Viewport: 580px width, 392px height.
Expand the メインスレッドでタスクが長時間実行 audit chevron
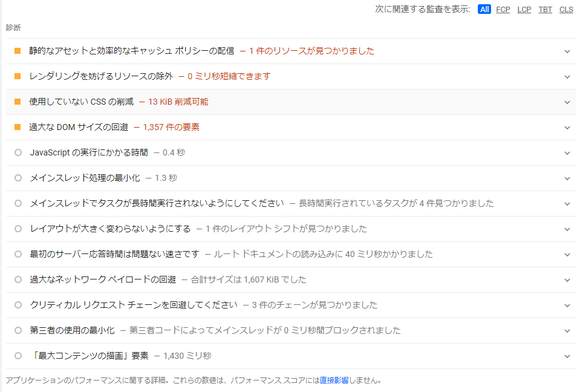click(567, 204)
